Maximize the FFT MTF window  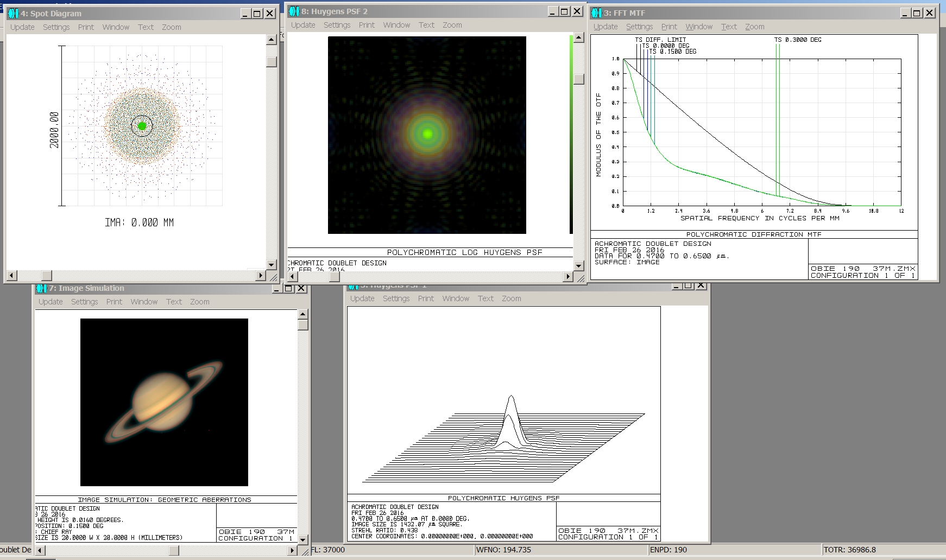[917, 13]
